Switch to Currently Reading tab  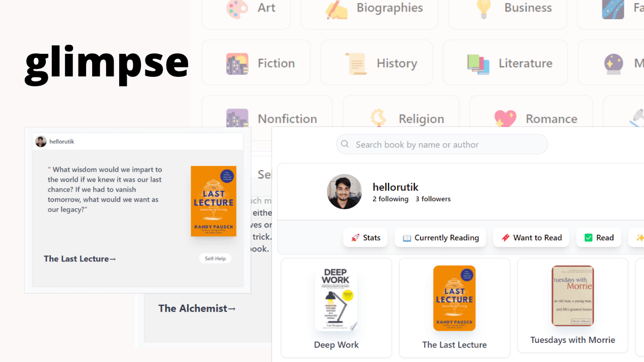point(440,238)
